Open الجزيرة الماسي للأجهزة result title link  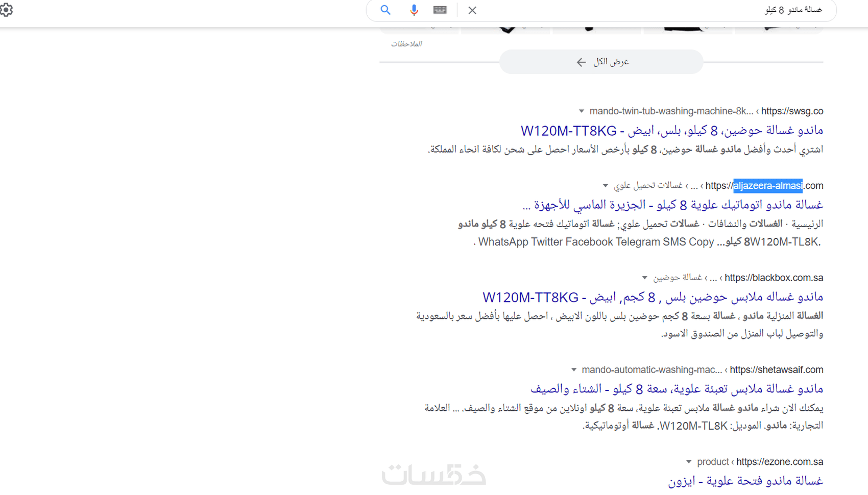click(x=672, y=205)
